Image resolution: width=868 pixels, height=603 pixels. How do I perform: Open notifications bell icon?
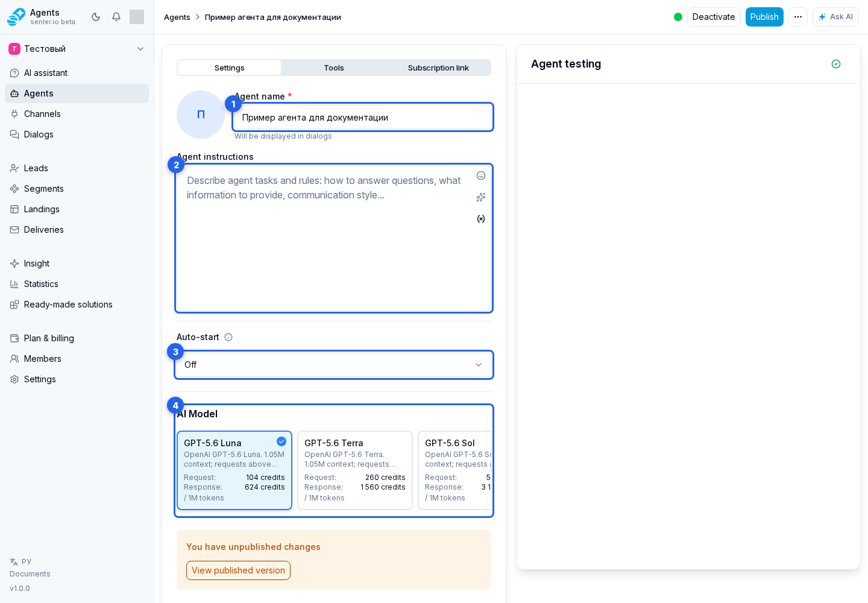116,17
